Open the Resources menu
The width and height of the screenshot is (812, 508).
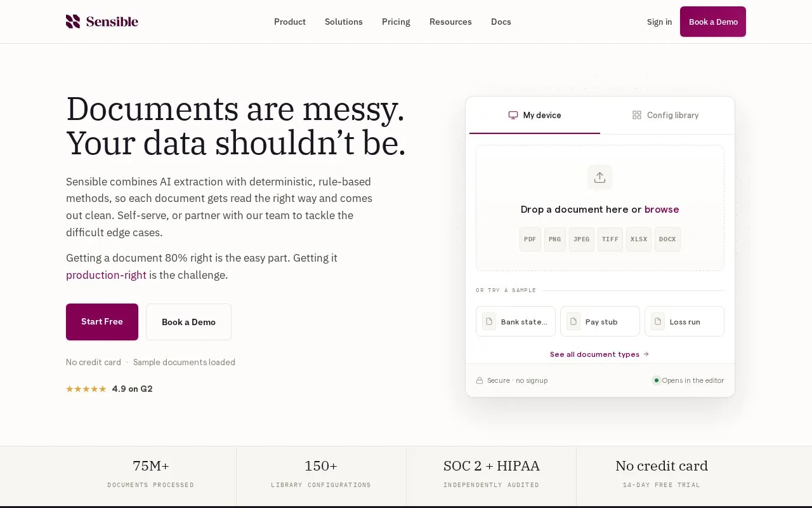(x=450, y=22)
